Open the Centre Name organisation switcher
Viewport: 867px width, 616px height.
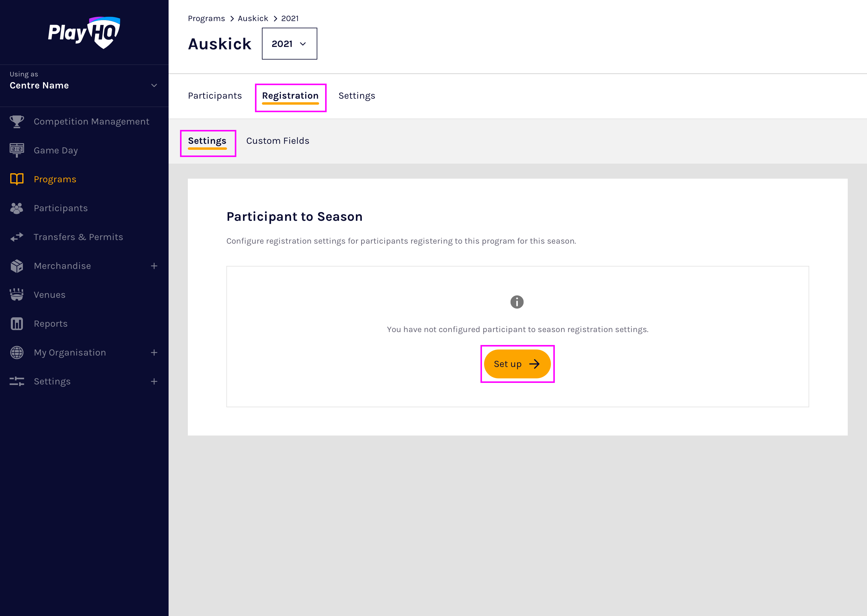83,85
